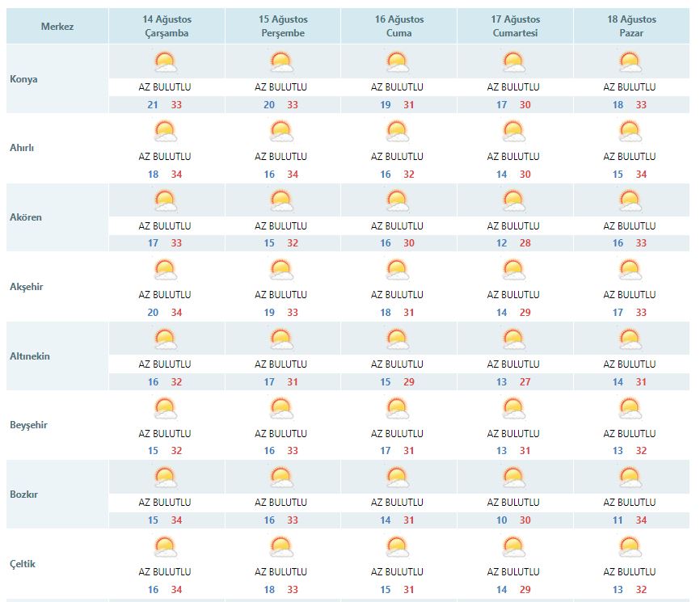
Task: Click Çeltik weather icon for 18 Ağustos
Action: point(630,547)
